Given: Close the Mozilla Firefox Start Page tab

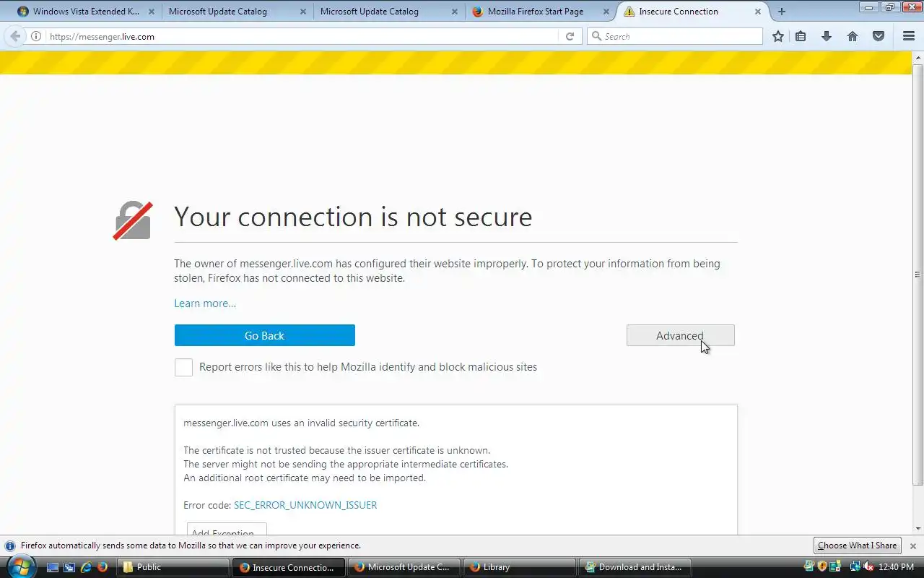Looking at the screenshot, I should (x=606, y=12).
